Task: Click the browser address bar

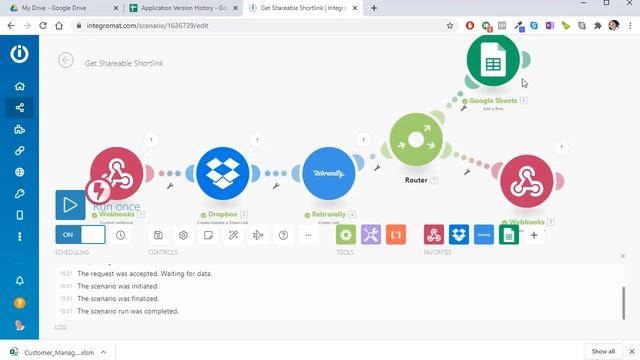Action: pos(261,25)
